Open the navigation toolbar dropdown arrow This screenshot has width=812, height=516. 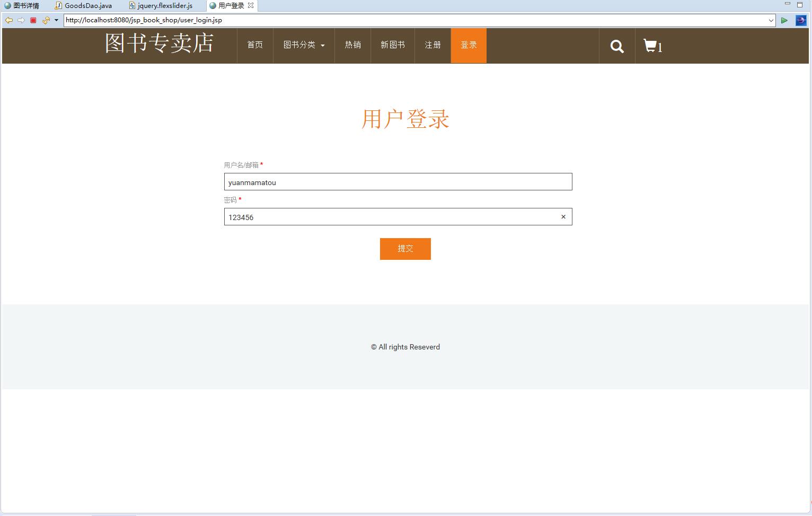56,20
